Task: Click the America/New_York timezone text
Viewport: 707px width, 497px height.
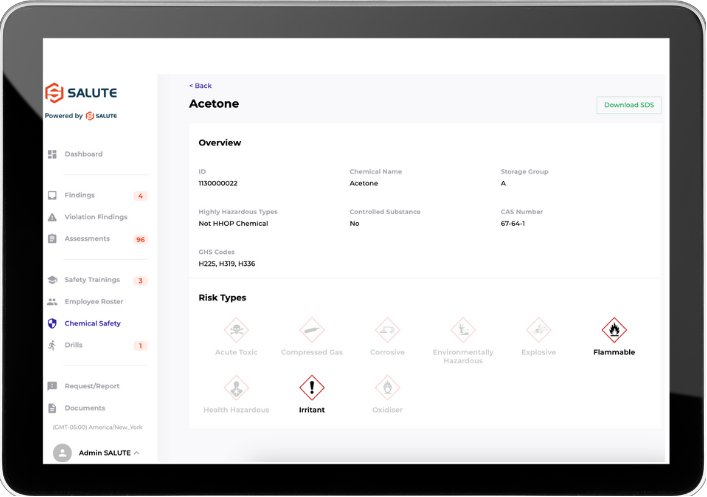Action: 97,427
